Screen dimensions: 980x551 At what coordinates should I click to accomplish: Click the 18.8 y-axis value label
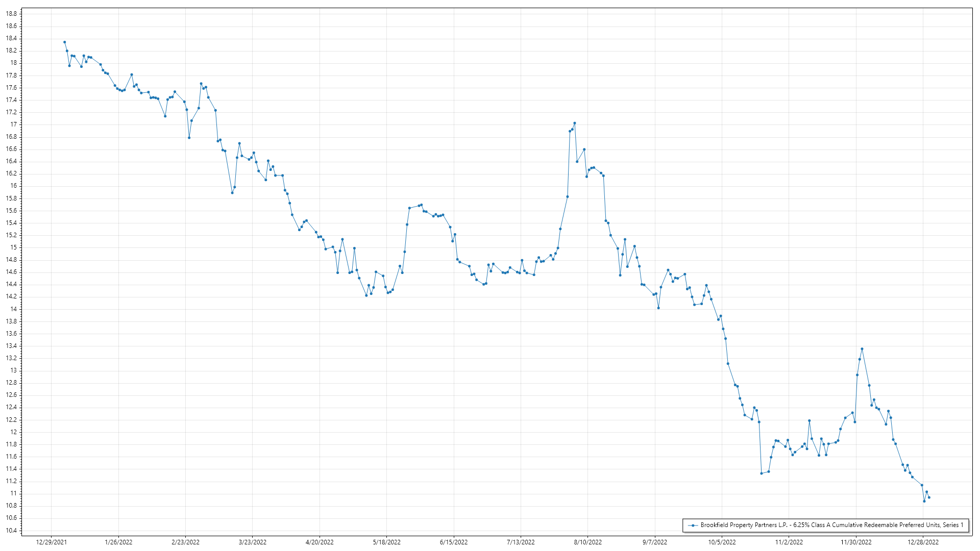point(11,14)
